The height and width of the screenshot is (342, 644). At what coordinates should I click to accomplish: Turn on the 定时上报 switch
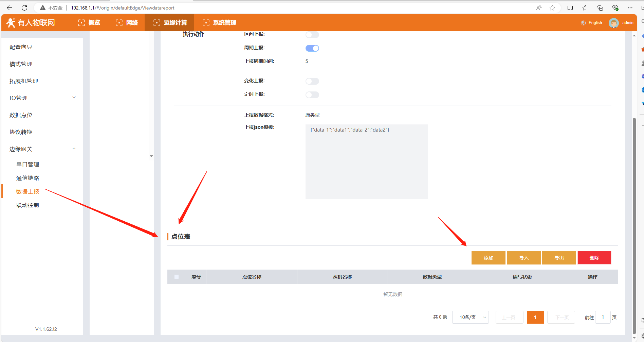tap(312, 95)
